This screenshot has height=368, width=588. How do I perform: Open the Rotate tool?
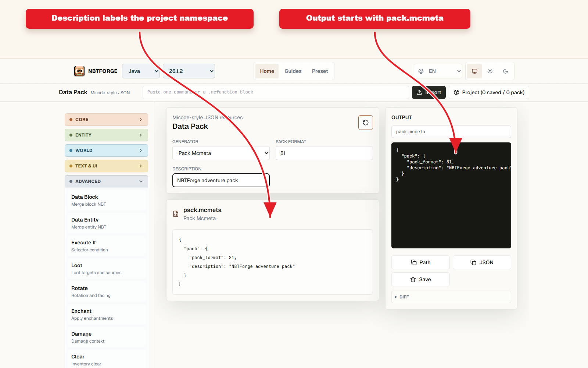[x=106, y=291]
